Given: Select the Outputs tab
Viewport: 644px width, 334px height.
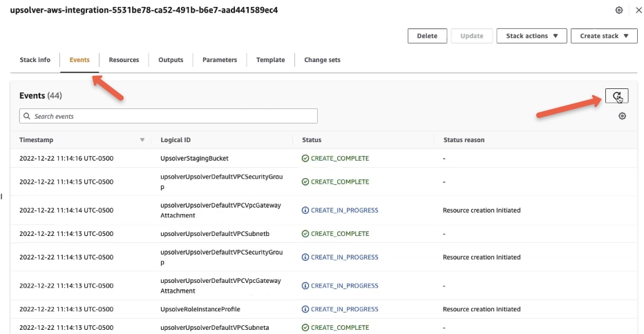Looking at the screenshot, I should click(x=171, y=60).
